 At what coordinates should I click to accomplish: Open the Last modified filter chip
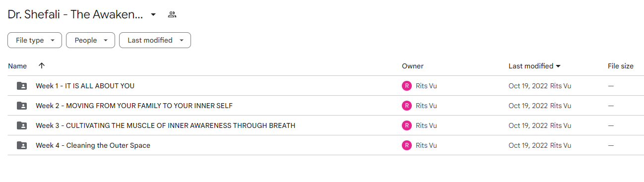[x=155, y=40]
